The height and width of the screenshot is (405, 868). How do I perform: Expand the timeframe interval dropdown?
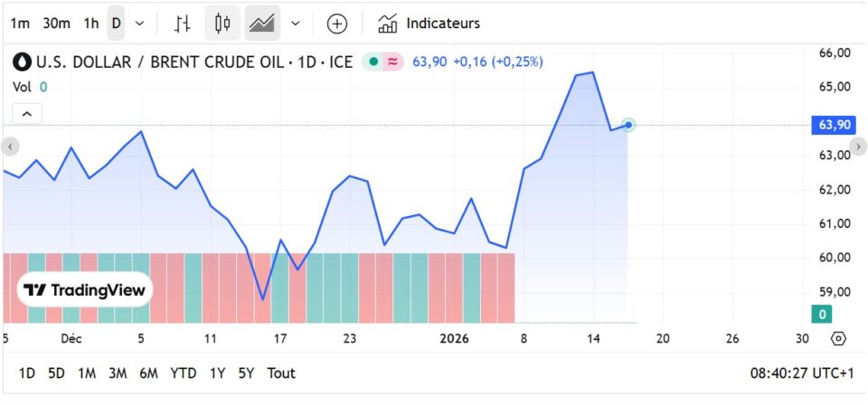pyautogui.click(x=139, y=24)
